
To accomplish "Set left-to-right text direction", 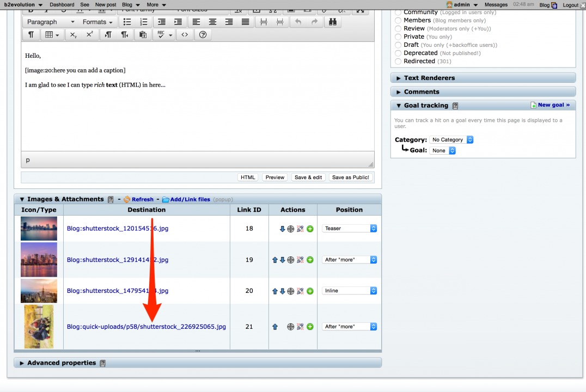I will pyautogui.click(x=108, y=35).
